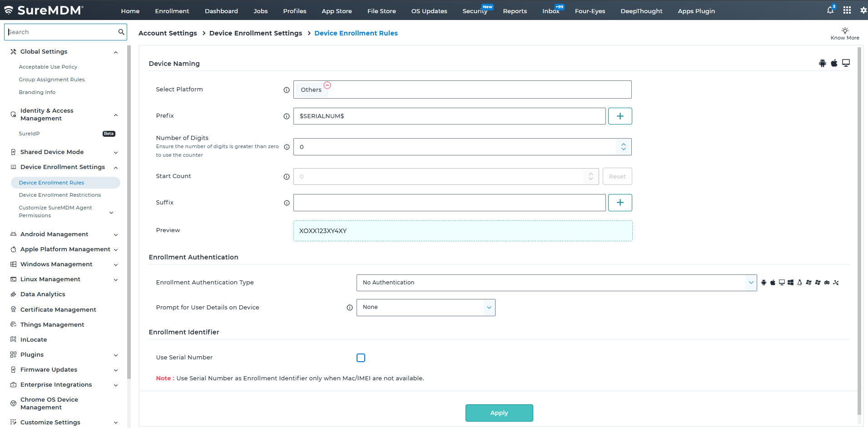Open the Profiles tab
This screenshot has width=868, height=428.
pyautogui.click(x=295, y=11)
